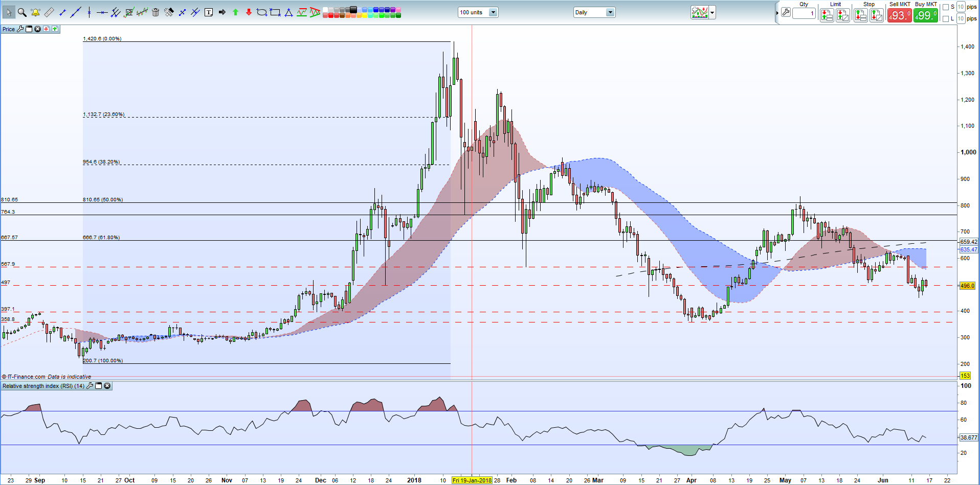980x485 pixels.
Task: Pick the bright red color swatch
Action: (x=331, y=15)
